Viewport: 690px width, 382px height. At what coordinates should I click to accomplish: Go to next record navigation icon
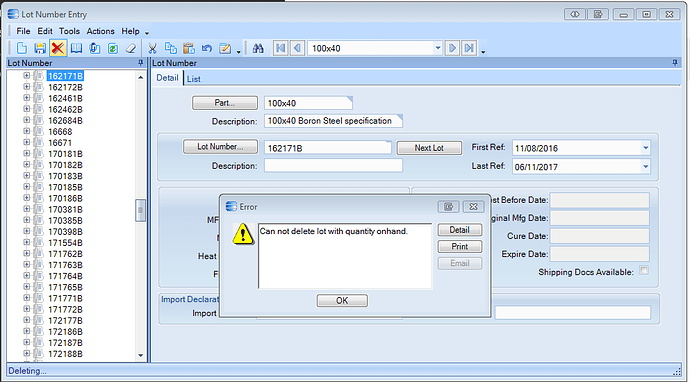coord(452,48)
